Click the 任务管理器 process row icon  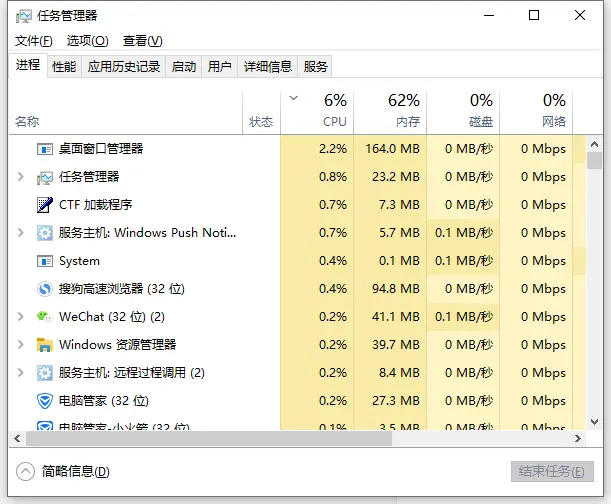tap(45, 177)
